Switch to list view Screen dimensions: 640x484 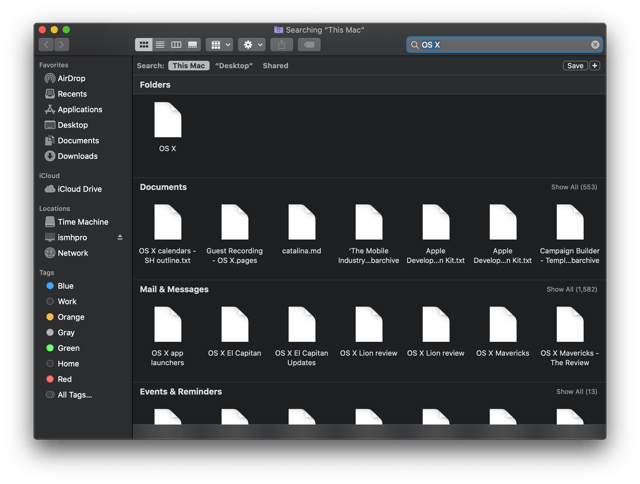tap(160, 44)
